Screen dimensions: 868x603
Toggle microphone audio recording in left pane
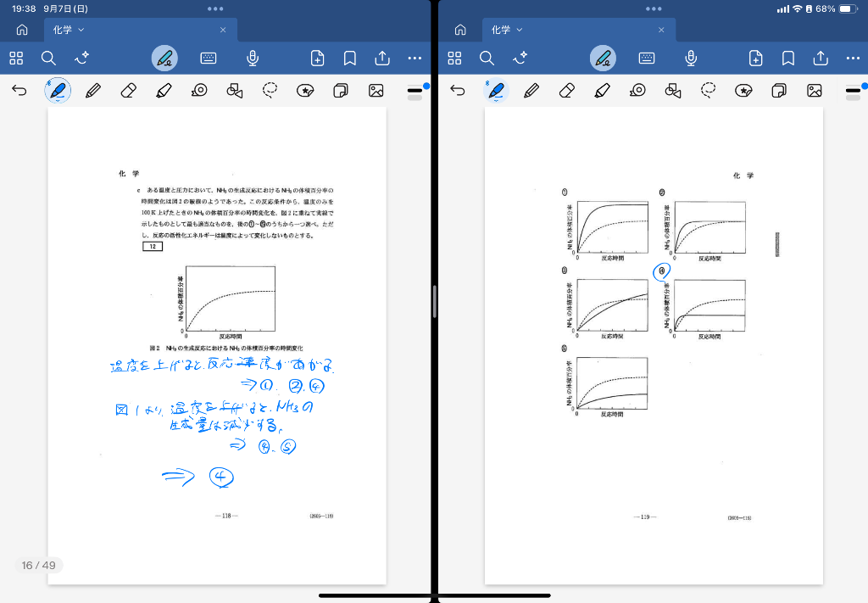pos(252,58)
